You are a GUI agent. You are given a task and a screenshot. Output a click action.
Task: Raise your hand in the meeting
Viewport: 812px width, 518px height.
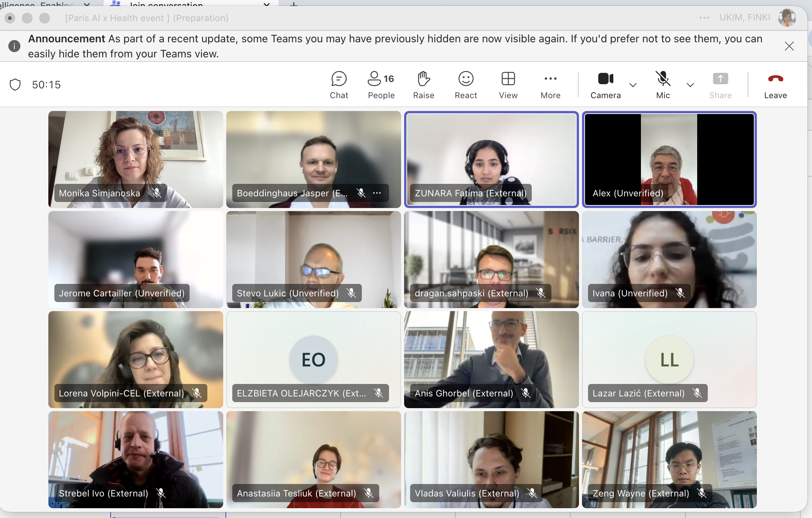423,85
